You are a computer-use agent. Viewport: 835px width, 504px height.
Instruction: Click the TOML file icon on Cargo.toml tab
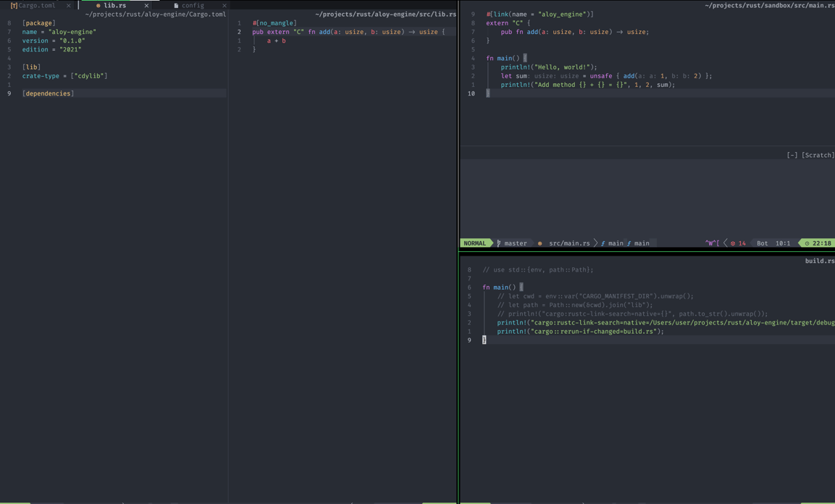[x=14, y=5]
